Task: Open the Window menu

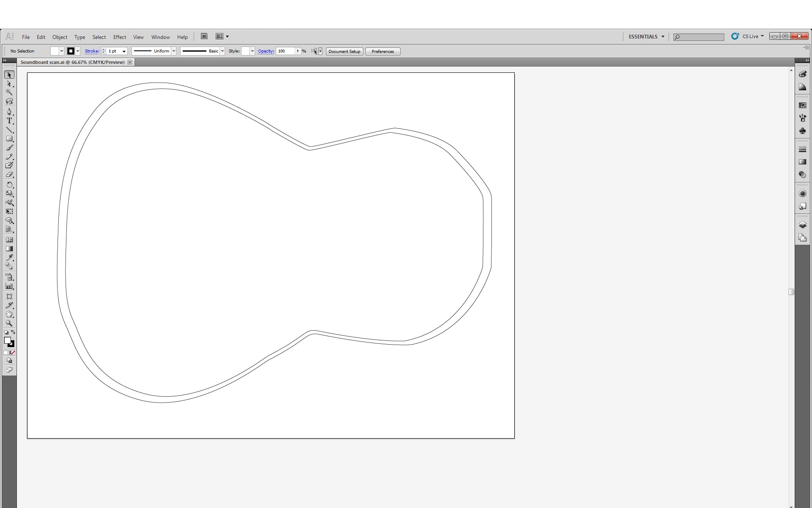Action: pos(160,37)
